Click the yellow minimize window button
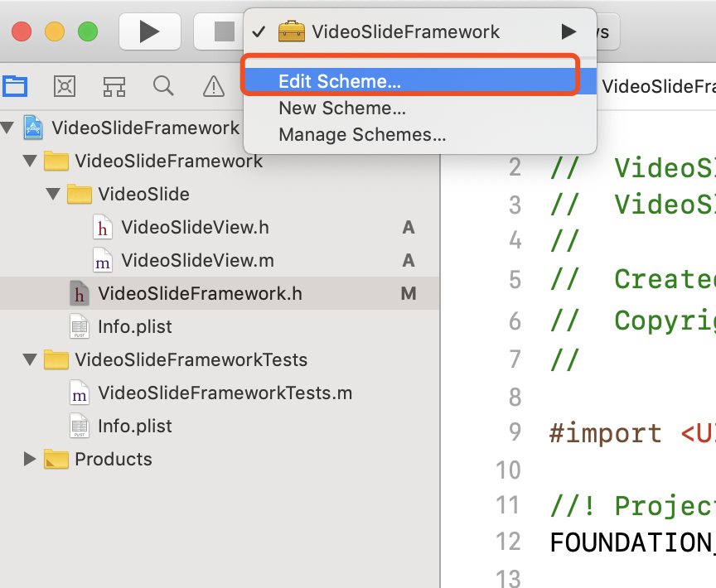 pyautogui.click(x=55, y=31)
